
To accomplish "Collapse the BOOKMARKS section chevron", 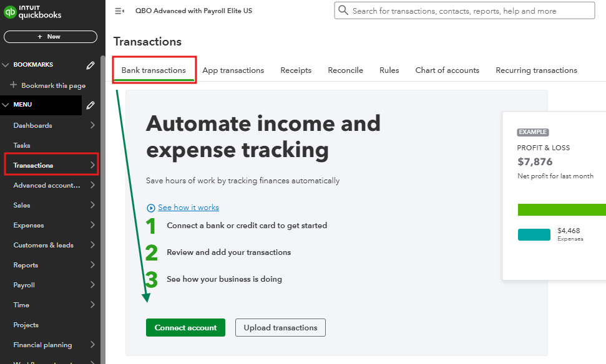I will point(6,65).
